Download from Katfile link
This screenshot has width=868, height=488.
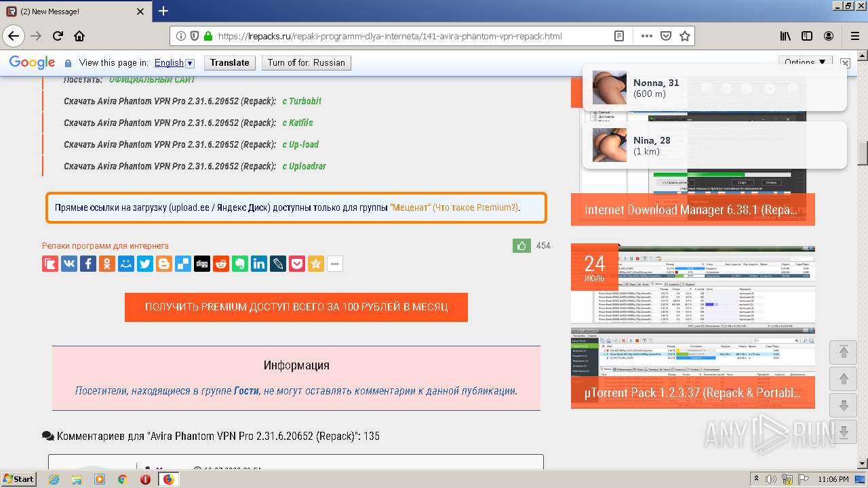(x=298, y=123)
